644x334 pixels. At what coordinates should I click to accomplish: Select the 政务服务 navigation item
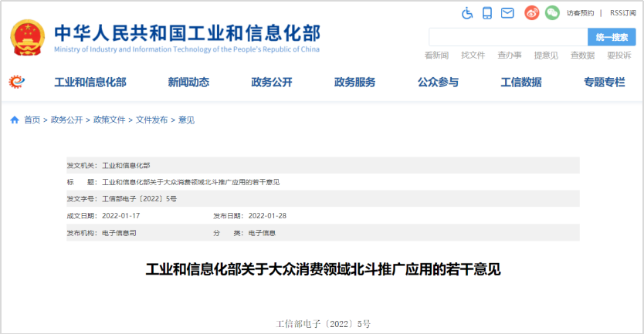click(x=355, y=83)
